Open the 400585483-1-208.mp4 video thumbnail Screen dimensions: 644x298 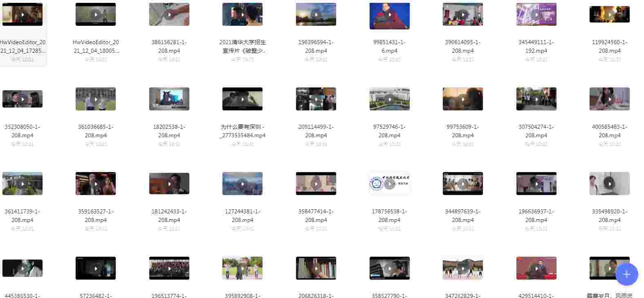(609, 99)
